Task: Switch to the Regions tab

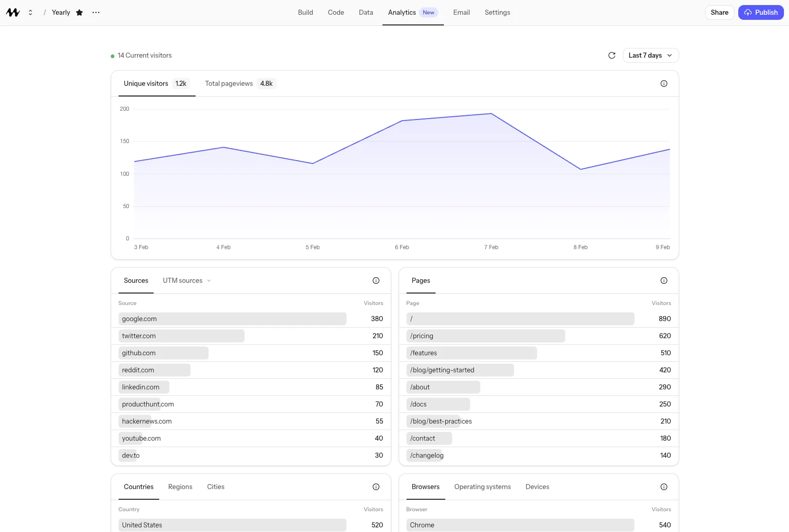Action: 180,487
